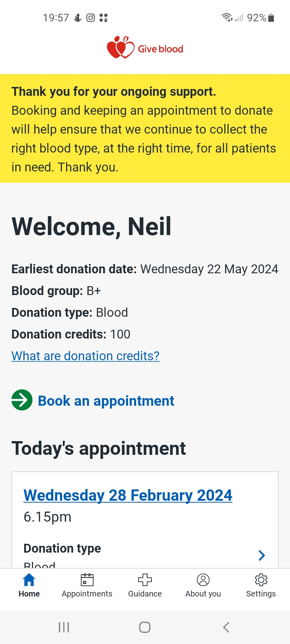Open "What are donation credits?" link
Screen dimensions: 290x644
coord(85,356)
